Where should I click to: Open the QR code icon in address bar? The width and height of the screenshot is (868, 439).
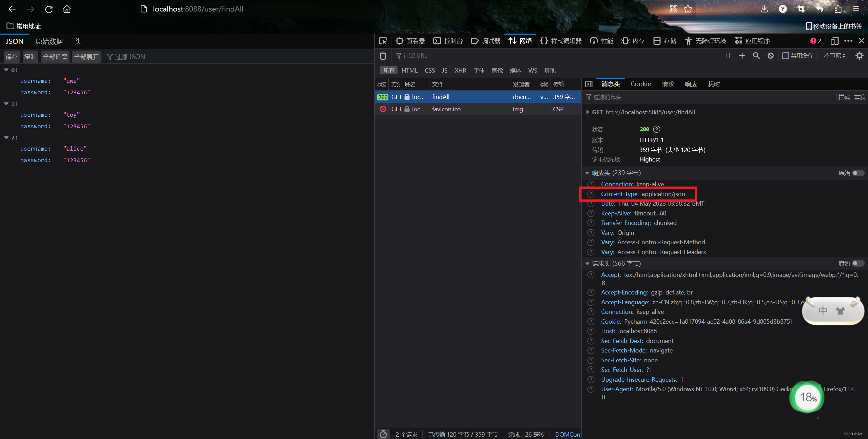pyautogui.click(x=674, y=9)
